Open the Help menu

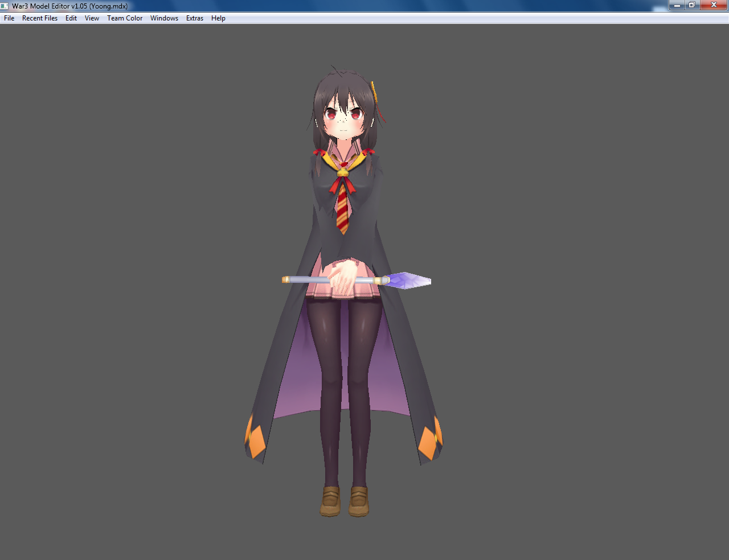[218, 18]
